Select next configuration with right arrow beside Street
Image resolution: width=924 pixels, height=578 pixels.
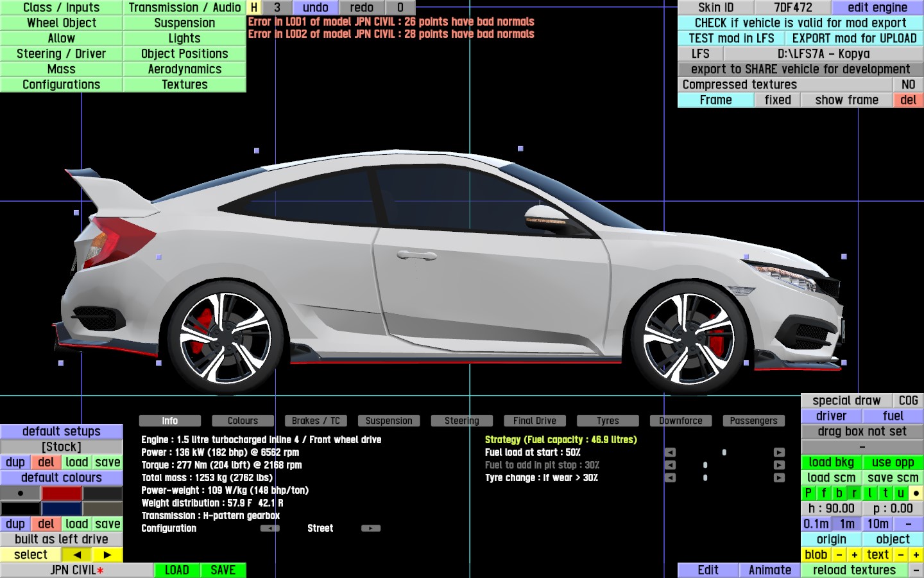point(371,529)
